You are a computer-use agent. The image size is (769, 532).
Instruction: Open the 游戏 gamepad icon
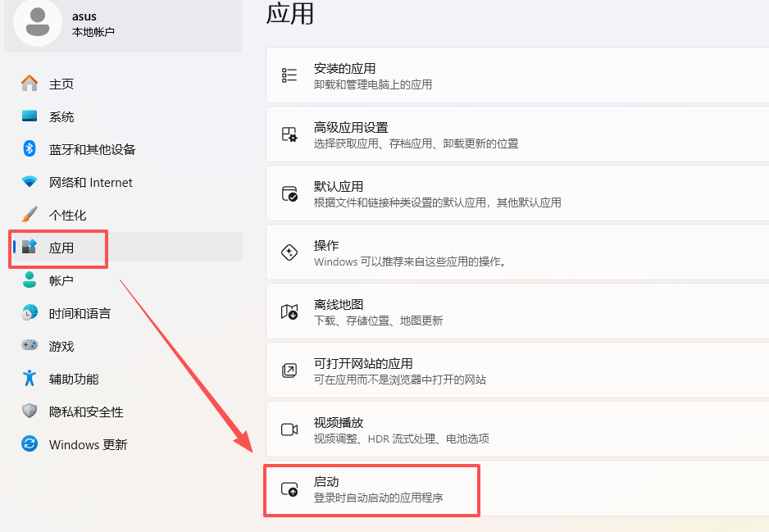[x=30, y=345]
